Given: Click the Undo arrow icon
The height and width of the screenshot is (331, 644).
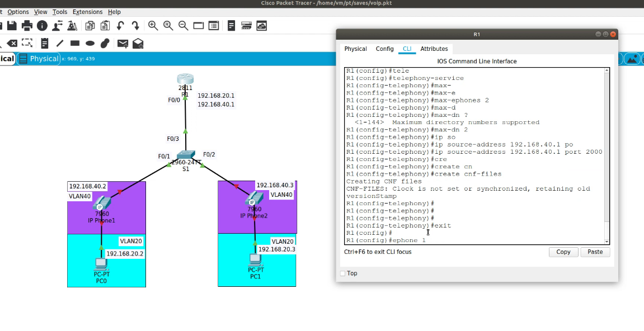Looking at the screenshot, I should coord(120,26).
